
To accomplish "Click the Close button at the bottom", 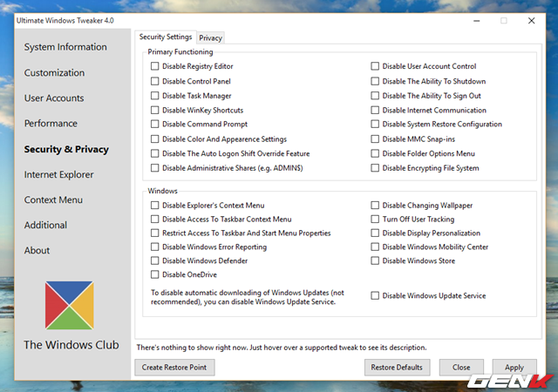I will [461, 367].
